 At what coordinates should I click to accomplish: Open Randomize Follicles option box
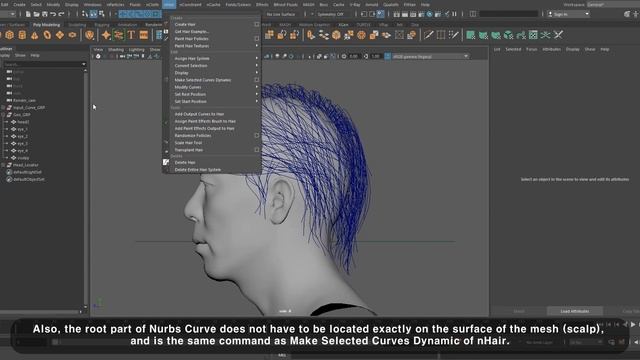point(257,136)
